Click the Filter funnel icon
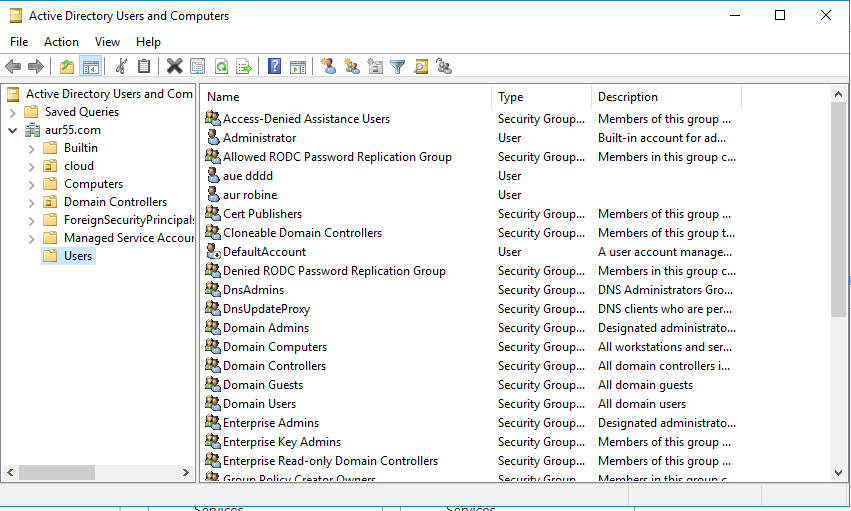The image size is (851, 511). coord(398,67)
